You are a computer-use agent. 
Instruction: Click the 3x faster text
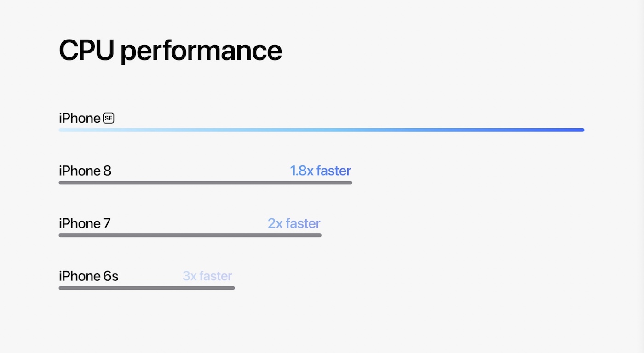tap(207, 276)
